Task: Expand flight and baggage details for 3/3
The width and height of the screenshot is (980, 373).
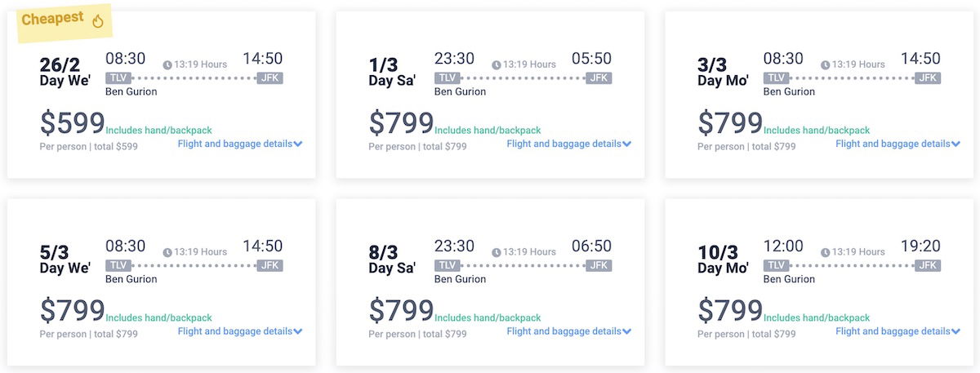Action: (898, 144)
